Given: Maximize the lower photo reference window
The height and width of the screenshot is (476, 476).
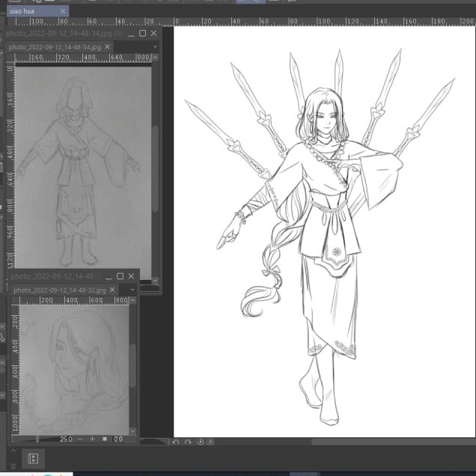Looking at the screenshot, I should tap(120, 276).
